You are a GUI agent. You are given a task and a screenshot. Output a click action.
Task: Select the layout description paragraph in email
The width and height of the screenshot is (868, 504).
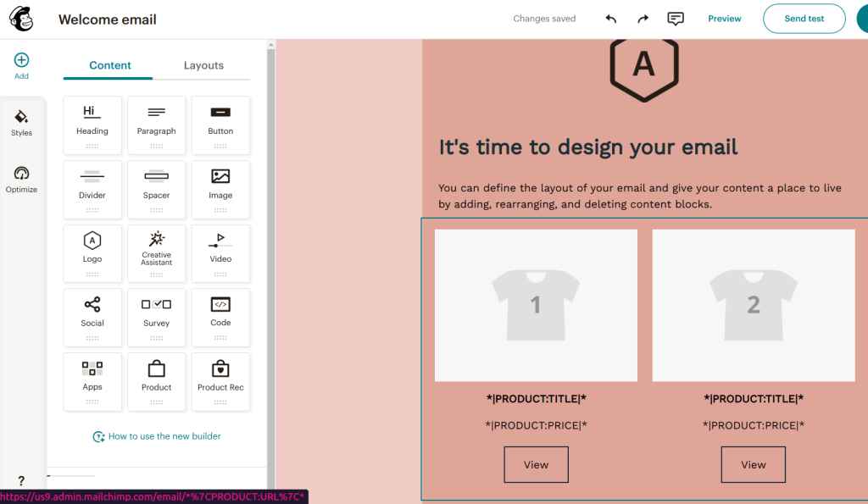click(x=639, y=196)
